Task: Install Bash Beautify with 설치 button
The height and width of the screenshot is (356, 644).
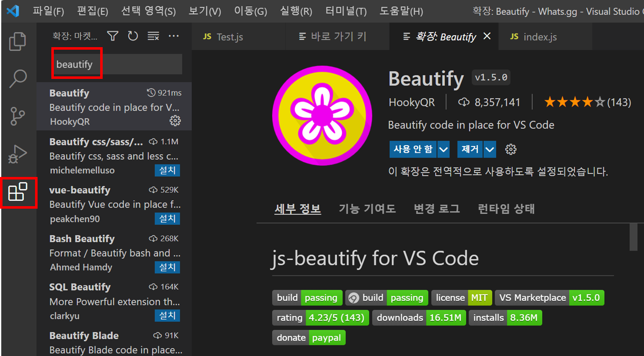Action: 167,267
